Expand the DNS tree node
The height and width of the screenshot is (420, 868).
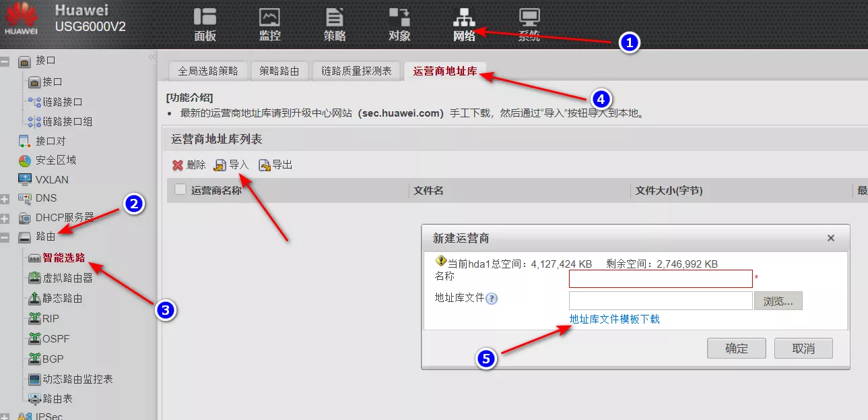5,199
